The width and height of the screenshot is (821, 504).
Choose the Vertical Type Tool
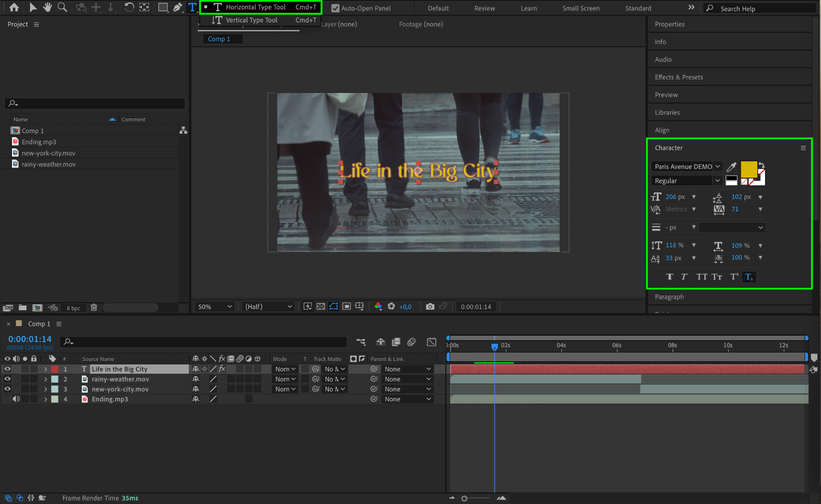[251, 20]
